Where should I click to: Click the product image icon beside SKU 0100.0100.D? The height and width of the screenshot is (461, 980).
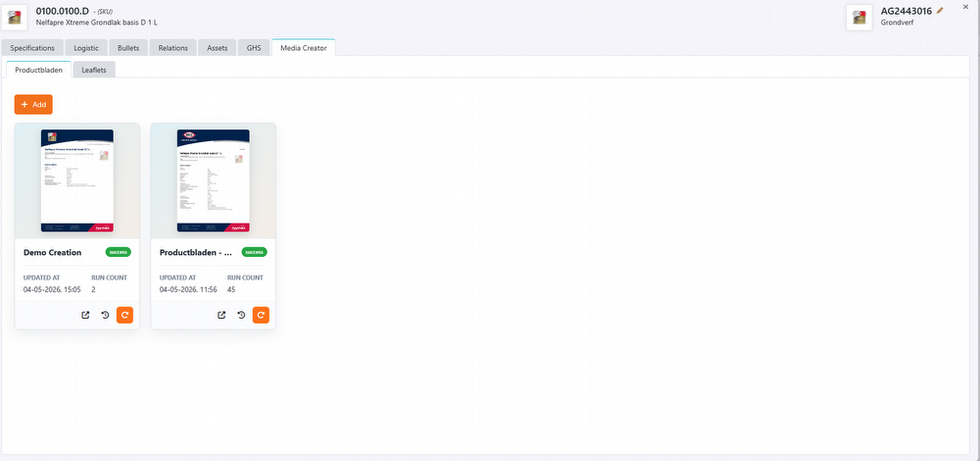(15, 18)
